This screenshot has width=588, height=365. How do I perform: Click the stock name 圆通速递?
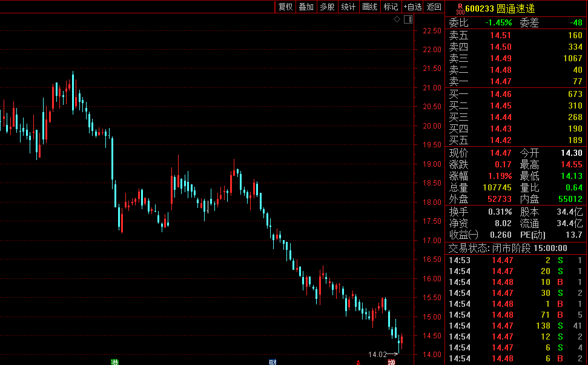pyautogui.click(x=516, y=8)
